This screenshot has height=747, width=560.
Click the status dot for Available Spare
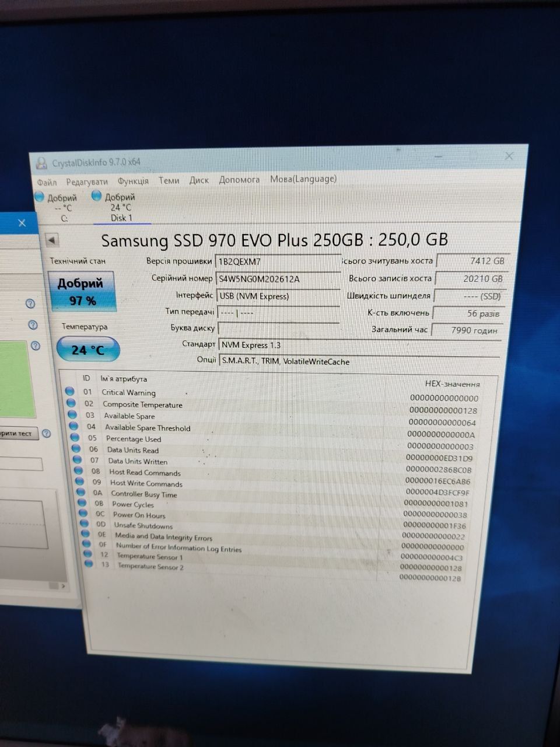[72, 414]
